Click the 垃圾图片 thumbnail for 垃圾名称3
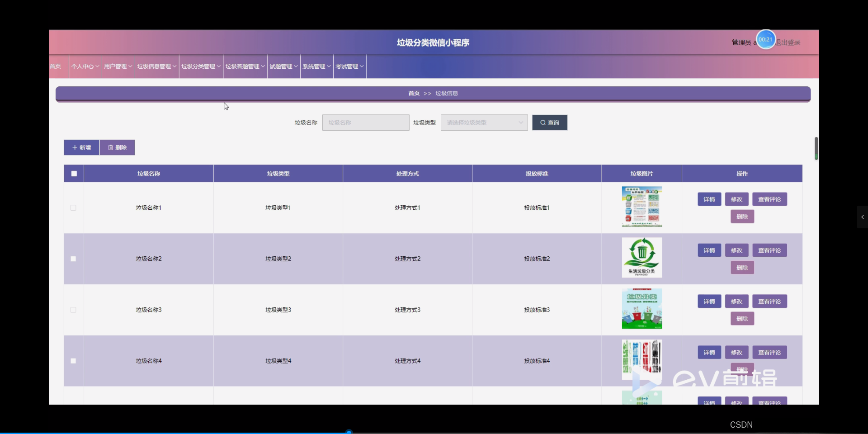The width and height of the screenshot is (868, 434). [x=642, y=309]
